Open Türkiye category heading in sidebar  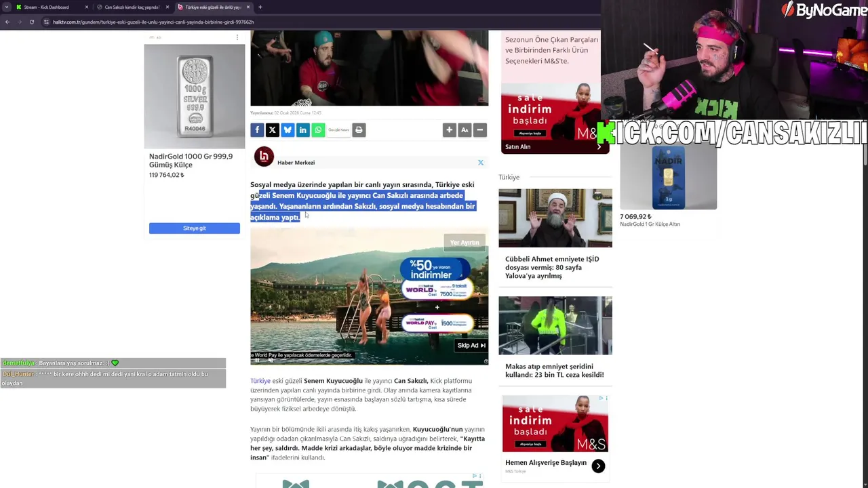[x=509, y=177]
